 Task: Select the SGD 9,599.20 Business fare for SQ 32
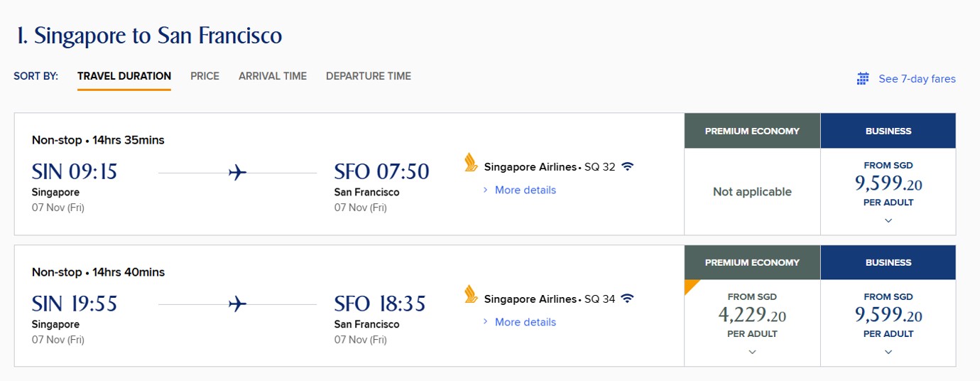(888, 184)
